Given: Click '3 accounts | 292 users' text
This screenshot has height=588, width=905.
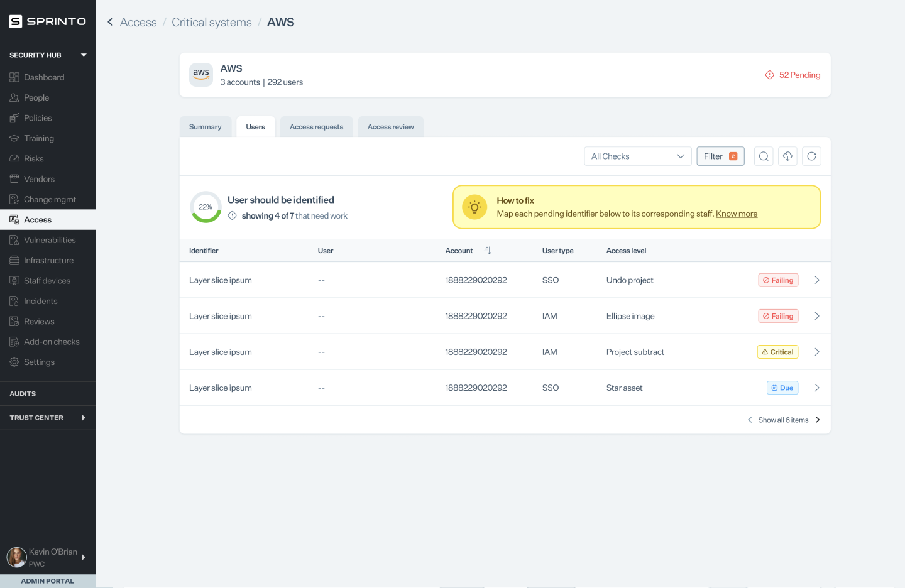Looking at the screenshot, I should (x=261, y=82).
